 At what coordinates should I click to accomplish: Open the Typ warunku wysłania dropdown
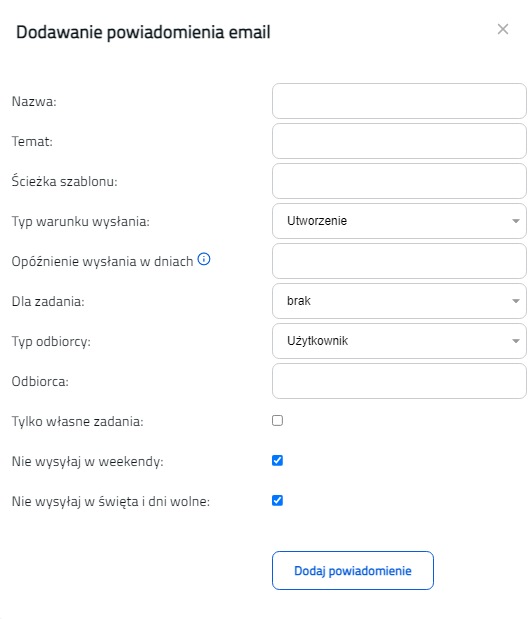[399, 221]
